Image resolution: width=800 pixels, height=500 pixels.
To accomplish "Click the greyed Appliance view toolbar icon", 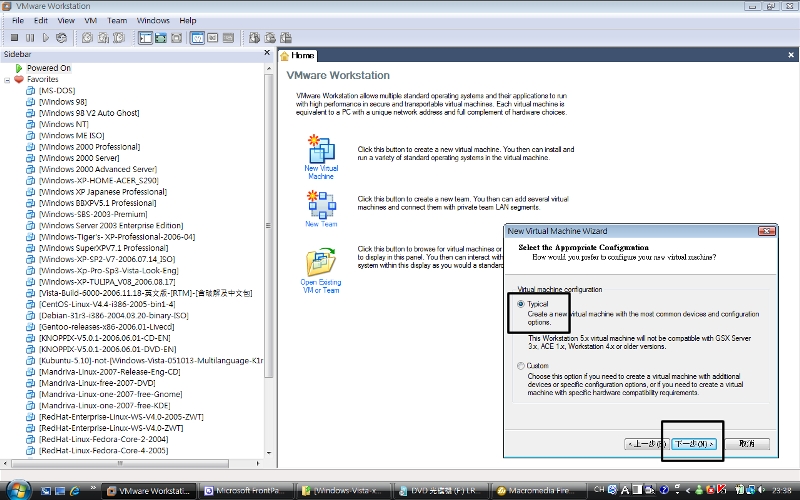I will tap(229, 38).
